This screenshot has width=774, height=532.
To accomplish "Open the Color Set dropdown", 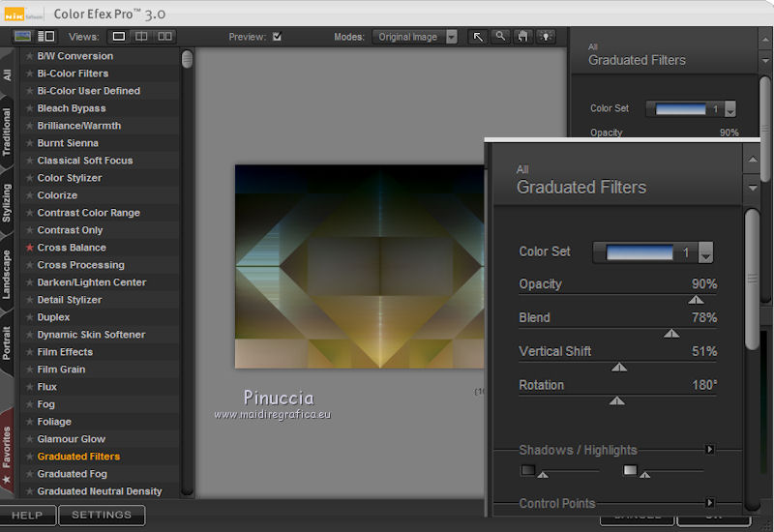I will pos(705,253).
